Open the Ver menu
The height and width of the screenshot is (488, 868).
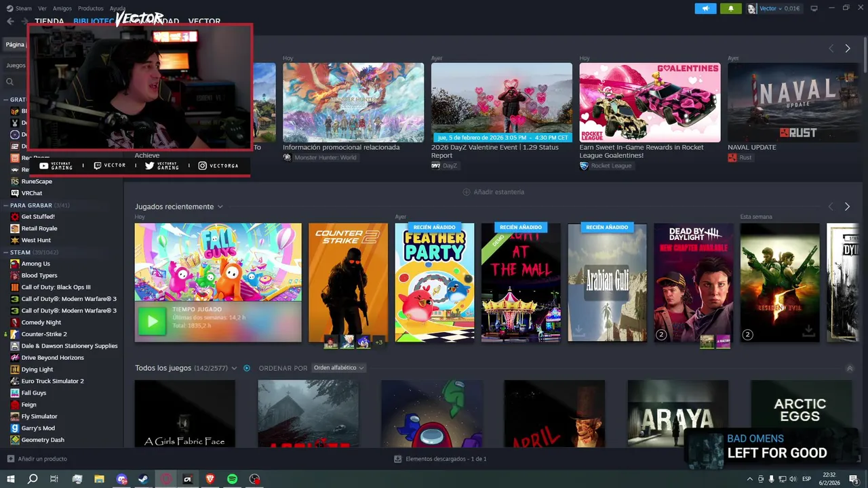click(43, 8)
